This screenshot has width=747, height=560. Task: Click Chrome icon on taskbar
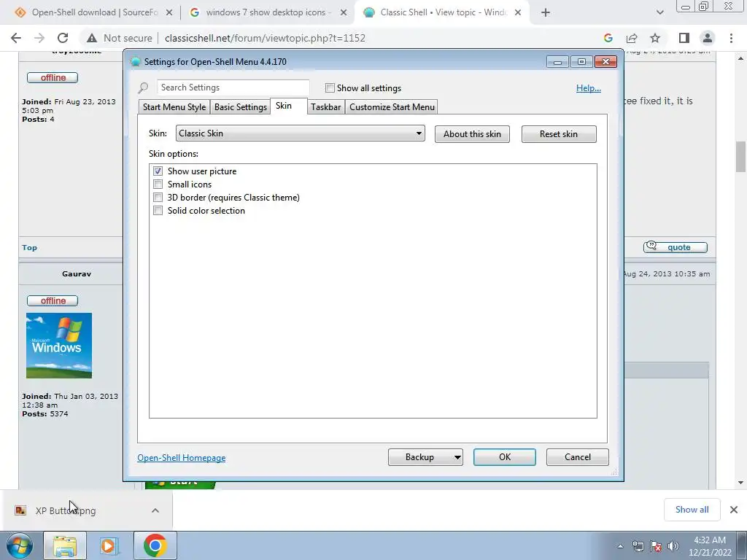point(155,545)
